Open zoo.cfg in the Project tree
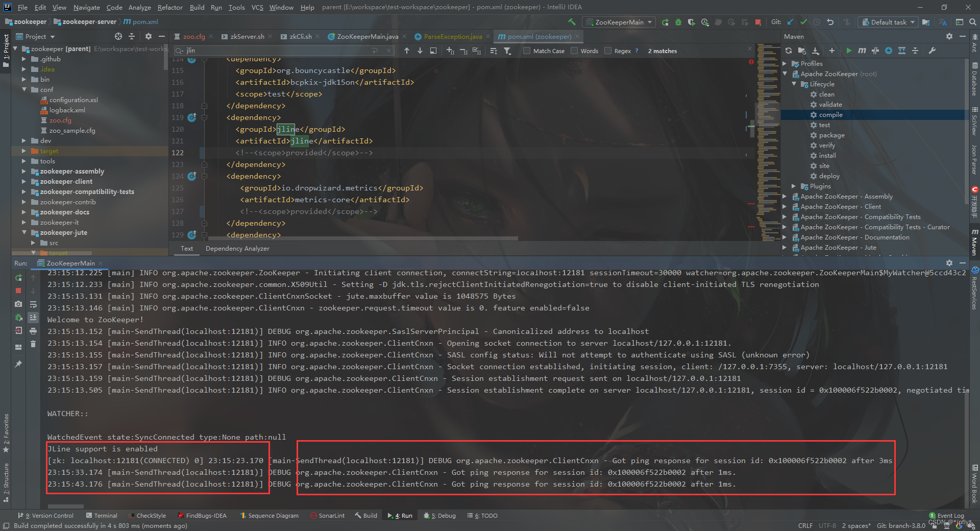980x531 pixels. [60, 120]
